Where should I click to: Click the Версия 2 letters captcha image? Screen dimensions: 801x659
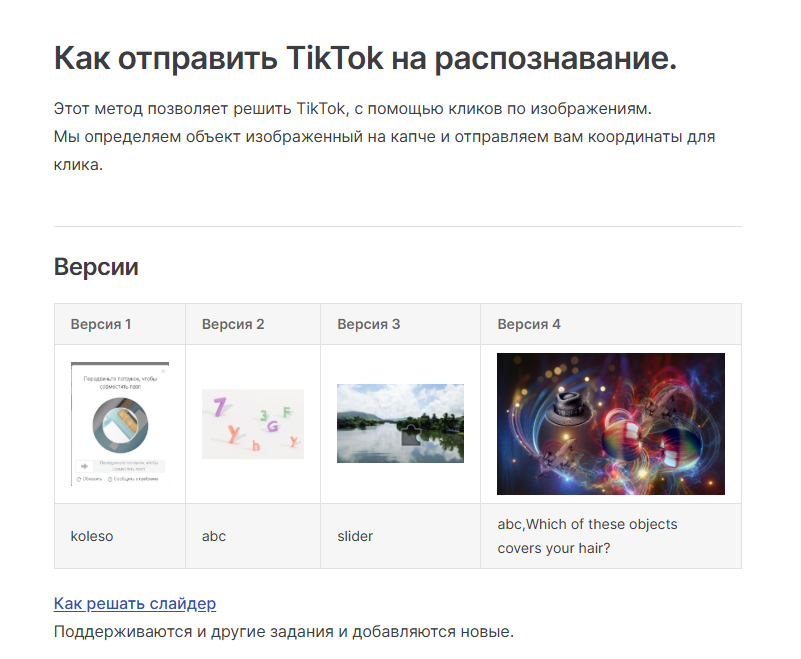tap(253, 424)
